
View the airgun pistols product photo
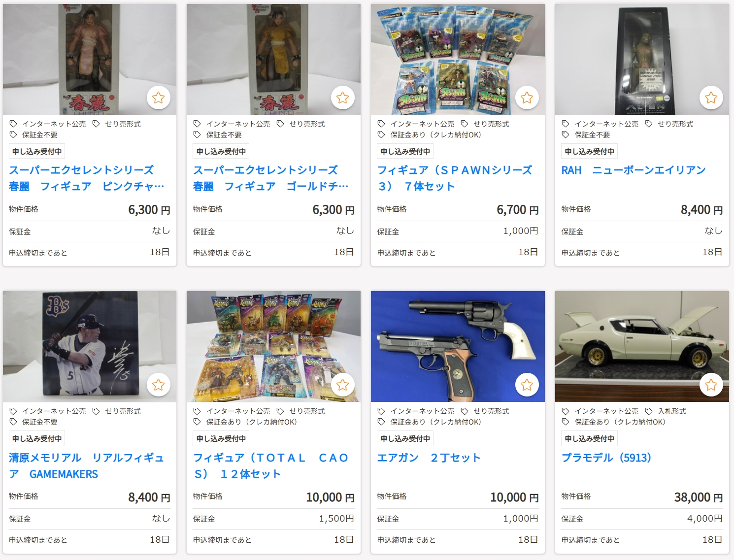coord(458,346)
